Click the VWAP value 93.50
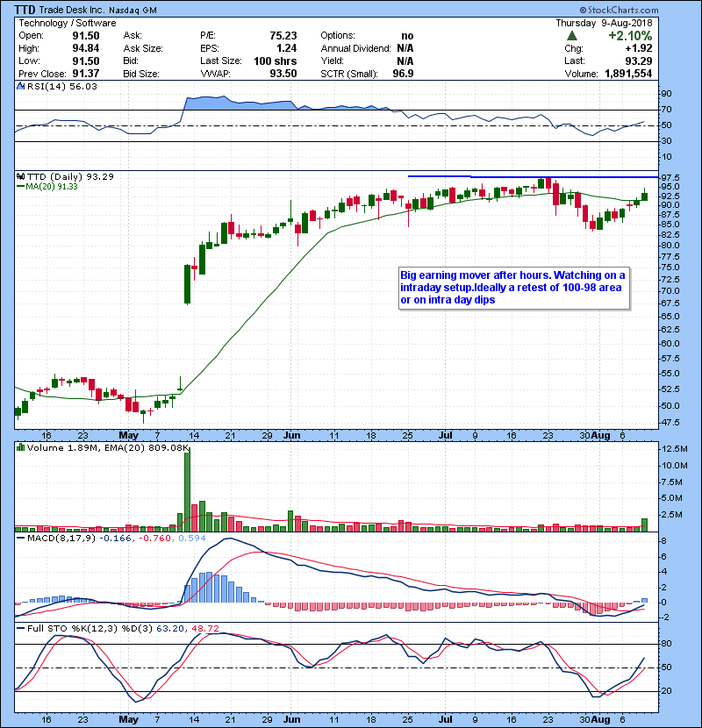 (x=283, y=74)
